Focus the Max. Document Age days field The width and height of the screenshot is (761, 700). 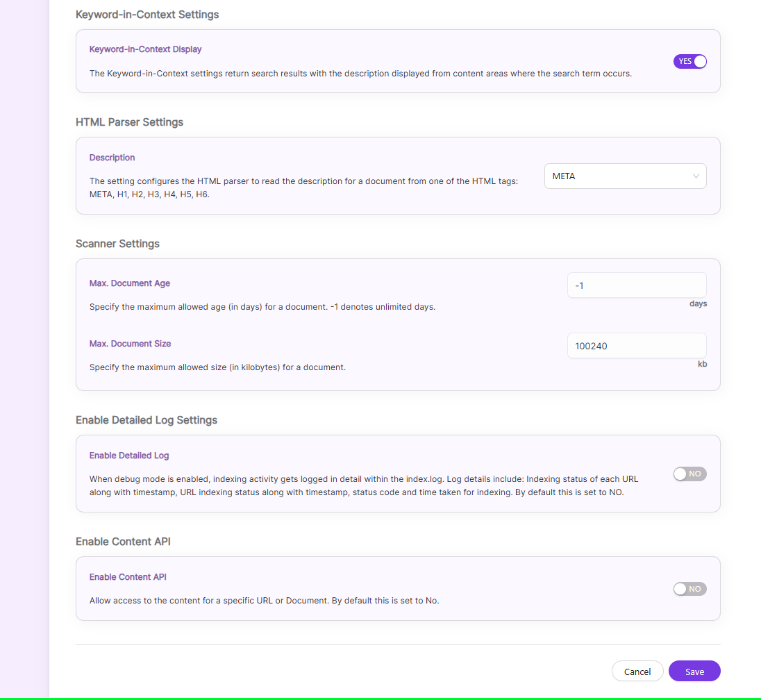(x=637, y=285)
